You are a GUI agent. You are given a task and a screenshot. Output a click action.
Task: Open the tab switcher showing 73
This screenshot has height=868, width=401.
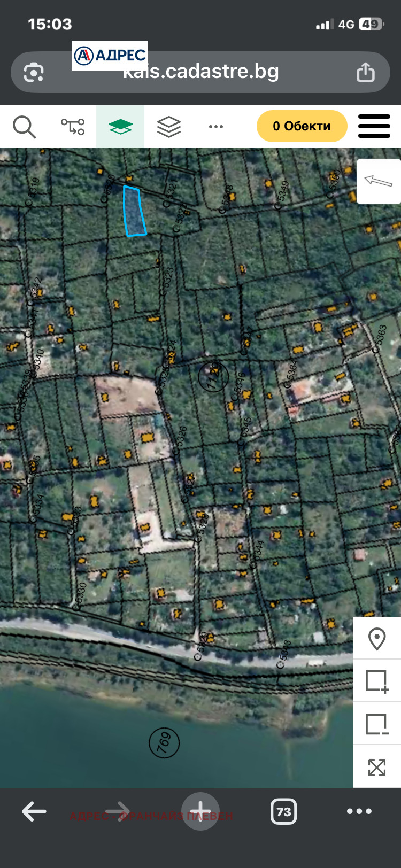click(283, 811)
